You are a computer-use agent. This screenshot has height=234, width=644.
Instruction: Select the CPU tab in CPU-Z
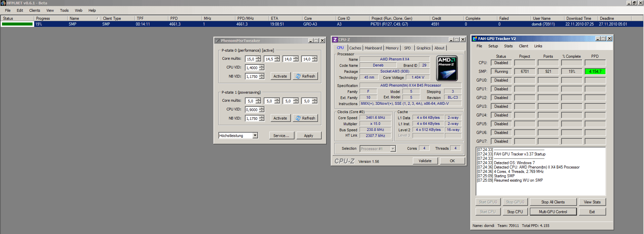tap(340, 48)
